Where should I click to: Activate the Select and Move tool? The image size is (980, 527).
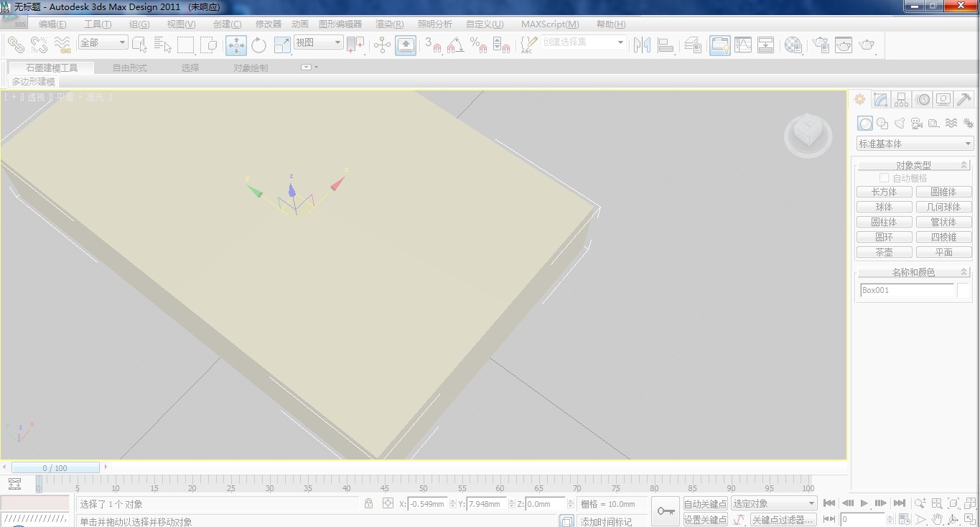tap(236, 45)
